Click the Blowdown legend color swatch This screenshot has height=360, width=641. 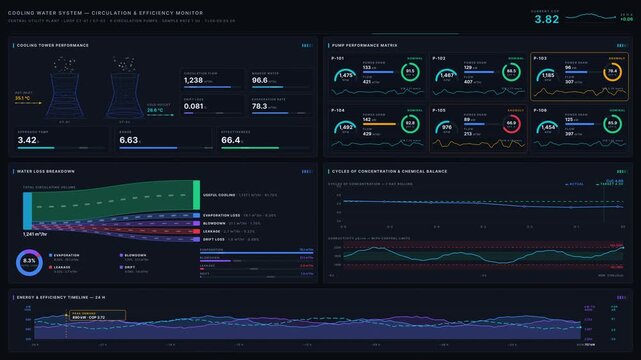click(121, 255)
